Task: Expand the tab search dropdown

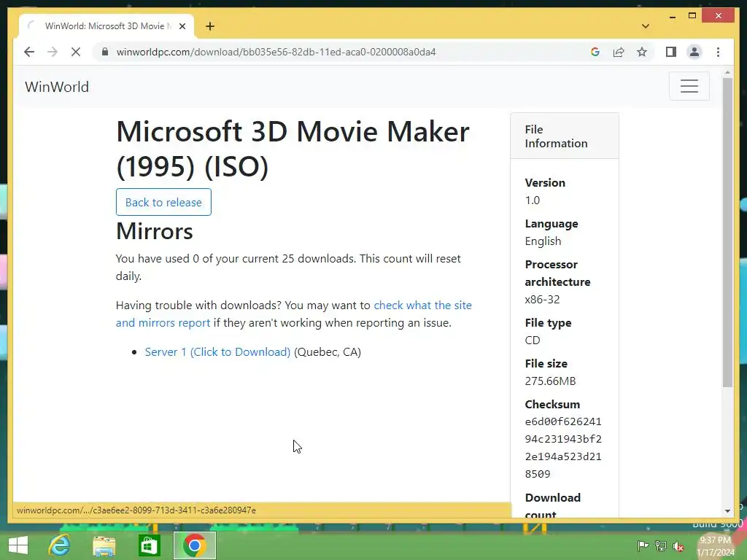Action: (x=645, y=26)
